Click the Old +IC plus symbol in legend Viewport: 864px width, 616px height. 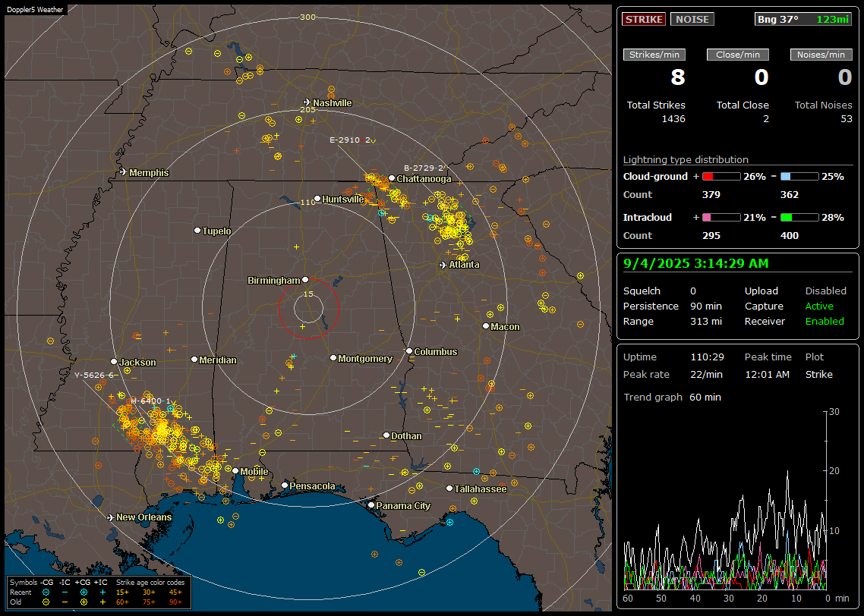(102, 602)
